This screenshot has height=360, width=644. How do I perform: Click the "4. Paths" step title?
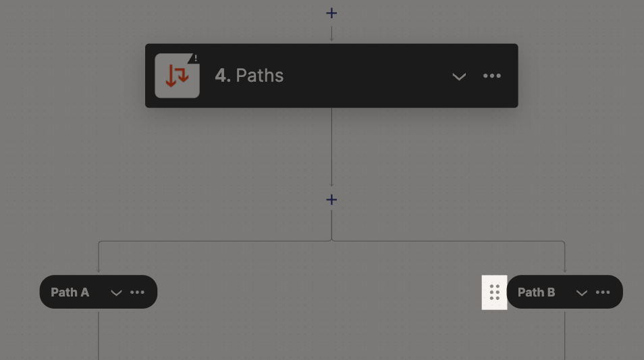tap(249, 76)
